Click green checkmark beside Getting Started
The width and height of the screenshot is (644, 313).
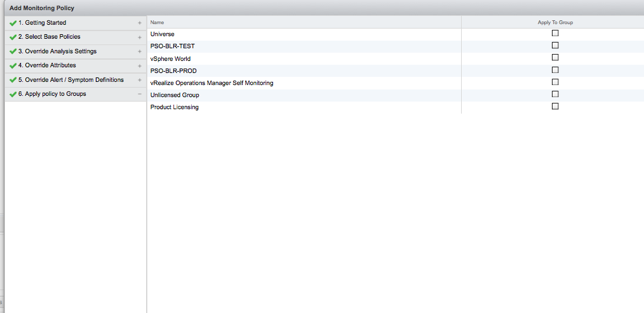coord(13,23)
